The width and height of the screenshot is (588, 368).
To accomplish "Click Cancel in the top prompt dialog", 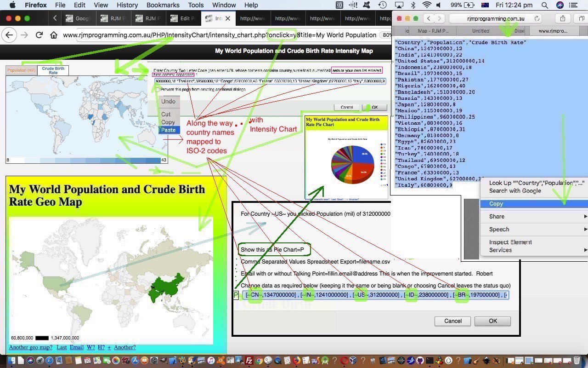I will click(x=346, y=107).
